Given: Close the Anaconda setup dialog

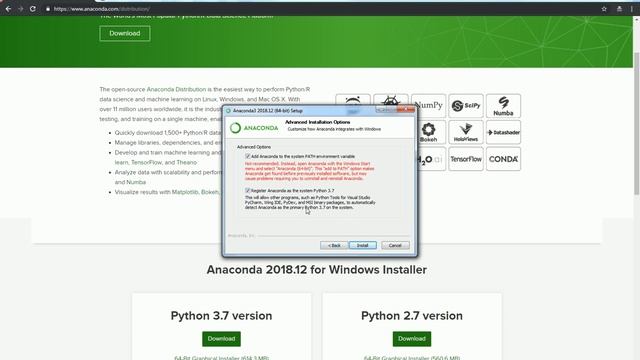Looking at the screenshot, I should pos(406,109).
